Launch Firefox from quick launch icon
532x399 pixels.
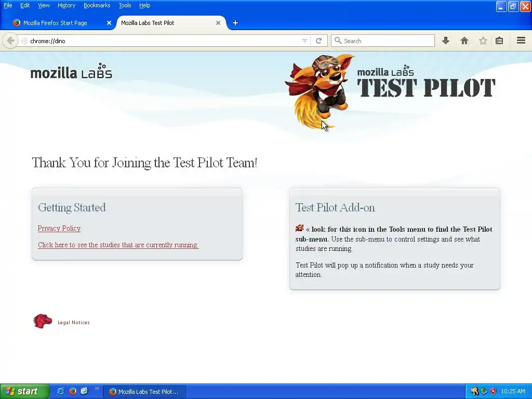(72, 391)
